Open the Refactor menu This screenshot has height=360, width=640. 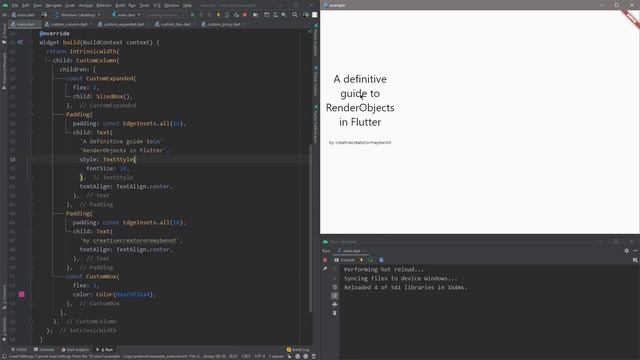tap(104, 5)
